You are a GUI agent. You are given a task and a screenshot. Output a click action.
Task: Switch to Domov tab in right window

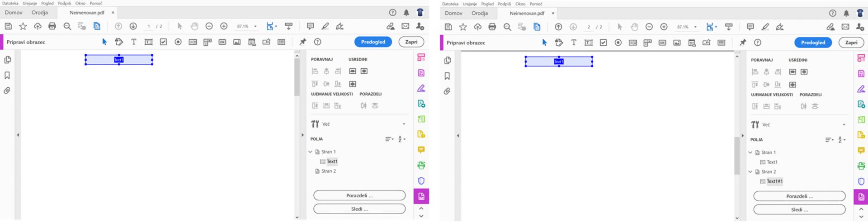tap(453, 13)
